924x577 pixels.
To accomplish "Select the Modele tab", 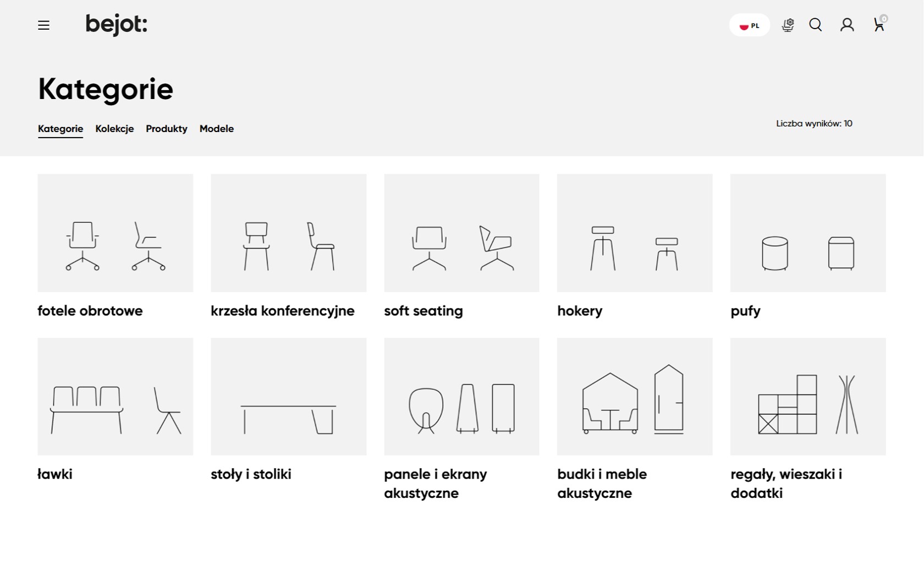I will pos(216,129).
